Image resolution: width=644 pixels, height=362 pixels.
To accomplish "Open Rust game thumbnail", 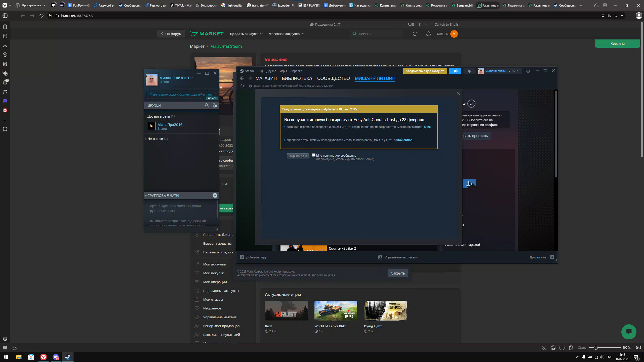I will [x=286, y=310].
